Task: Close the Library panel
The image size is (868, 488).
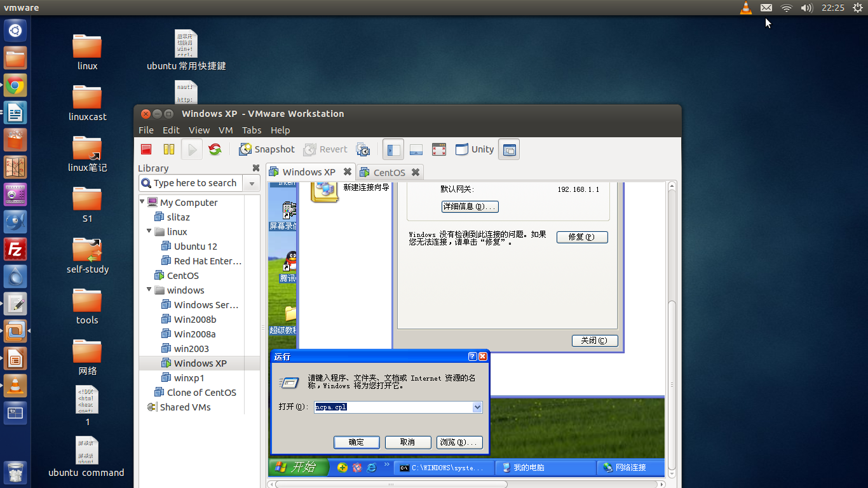Action: (256, 168)
